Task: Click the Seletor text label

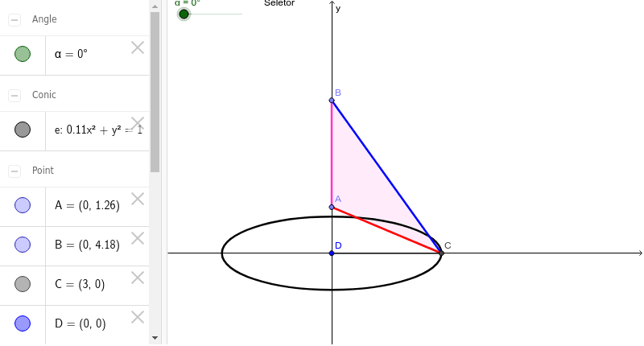Action: [279, 3]
